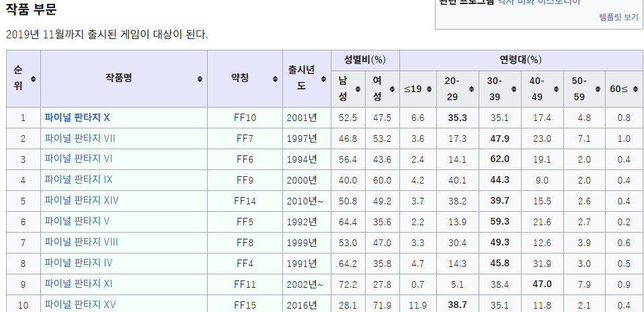Select the FF5 abbreviation cell
This screenshot has height=312, width=644.
click(x=245, y=222)
